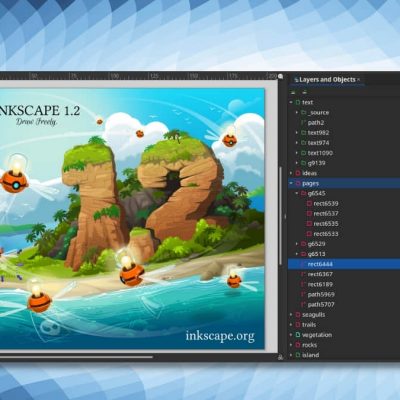Close the Layers and Objects panel tab

click(359, 80)
